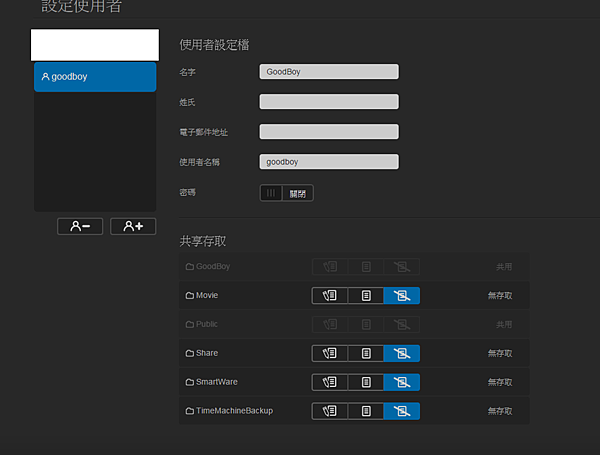Set Movie share to read/write access
Screen dimensions: 600x455
330,296
